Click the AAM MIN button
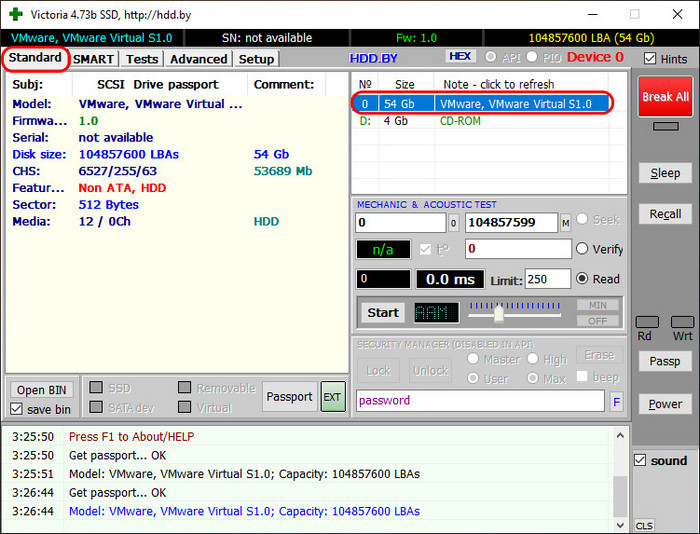 598,305
